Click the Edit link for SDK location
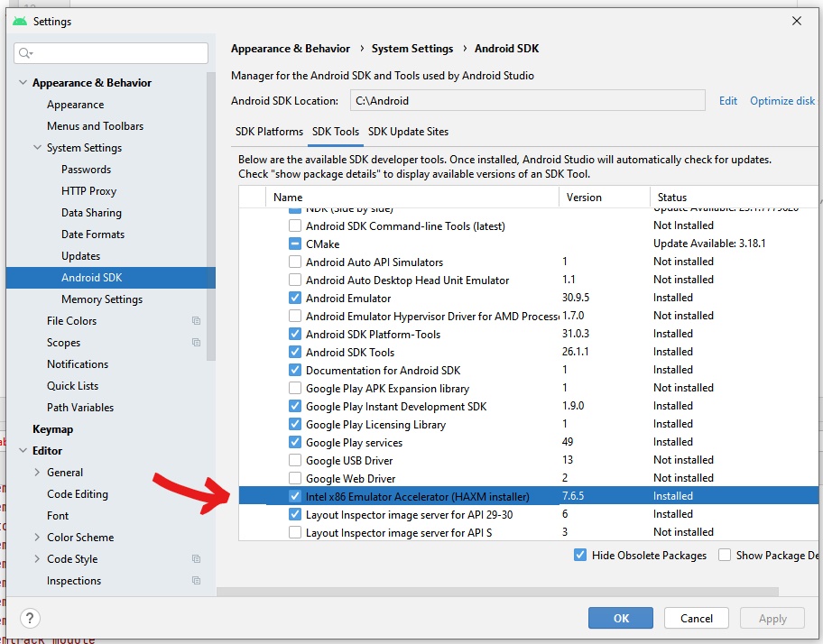 (x=728, y=101)
